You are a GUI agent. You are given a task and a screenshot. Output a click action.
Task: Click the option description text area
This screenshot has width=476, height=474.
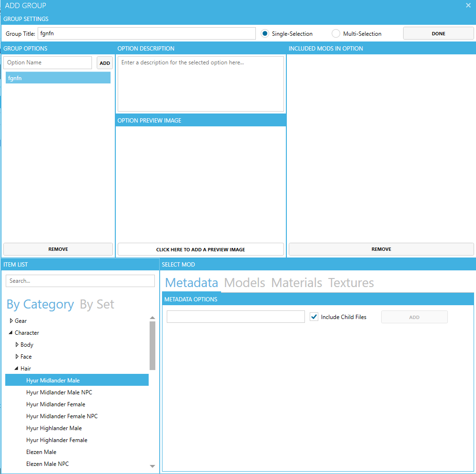coord(201,84)
